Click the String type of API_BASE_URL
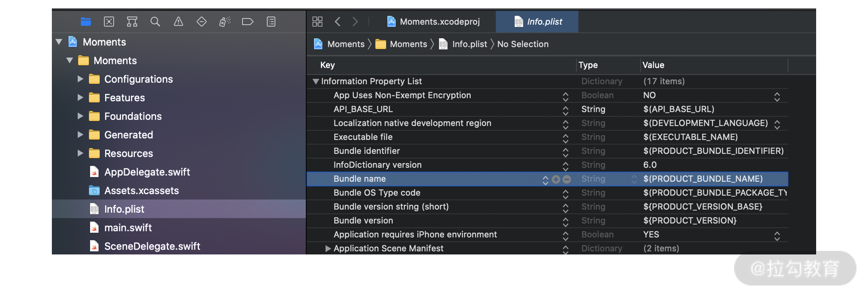Image resolution: width=868 pixels, height=297 pixels. coord(593,109)
